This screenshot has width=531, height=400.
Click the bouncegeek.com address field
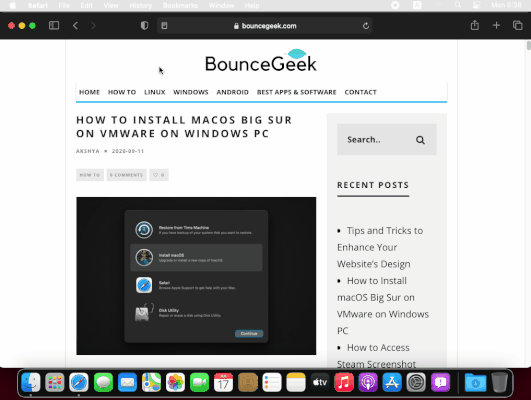(x=265, y=26)
